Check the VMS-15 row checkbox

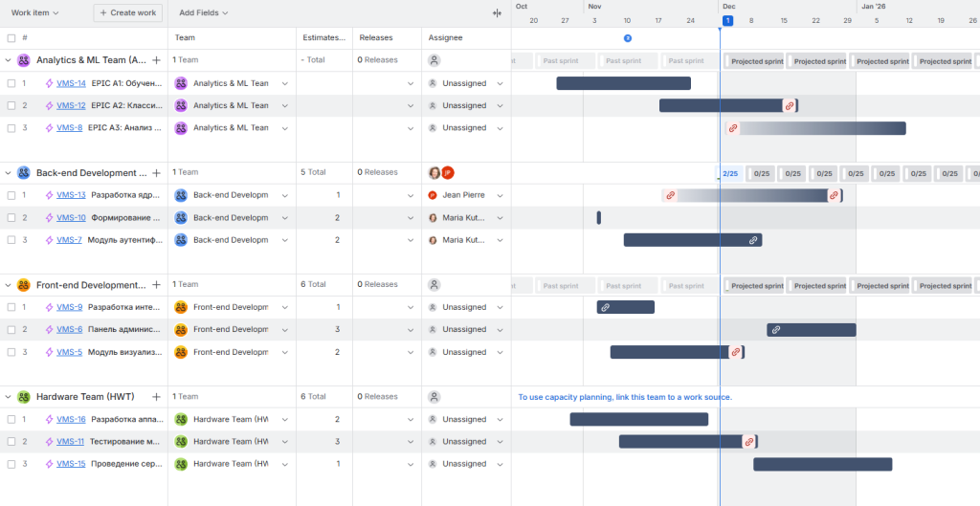[x=11, y=464]
